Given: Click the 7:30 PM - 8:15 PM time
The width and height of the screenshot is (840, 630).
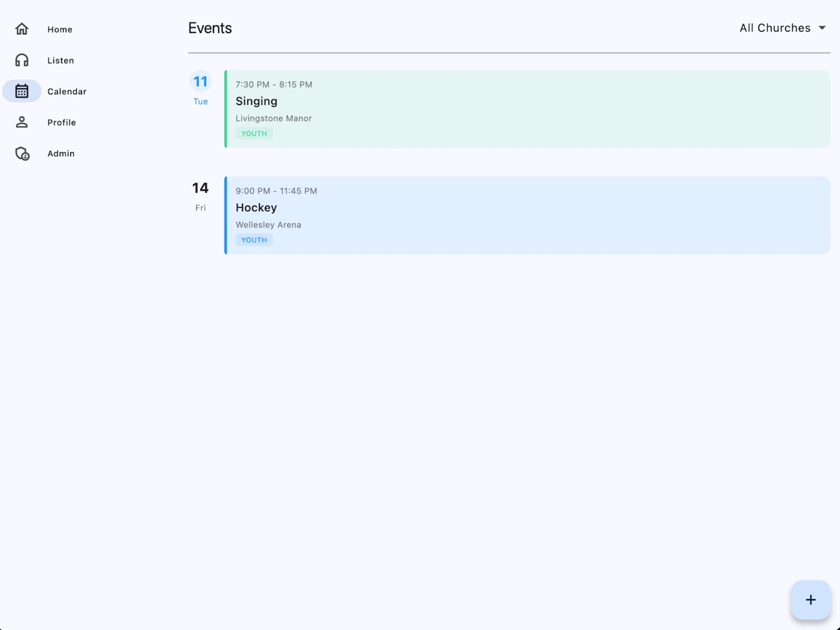Looking at the screenshot, I should [x=274, y=85].
